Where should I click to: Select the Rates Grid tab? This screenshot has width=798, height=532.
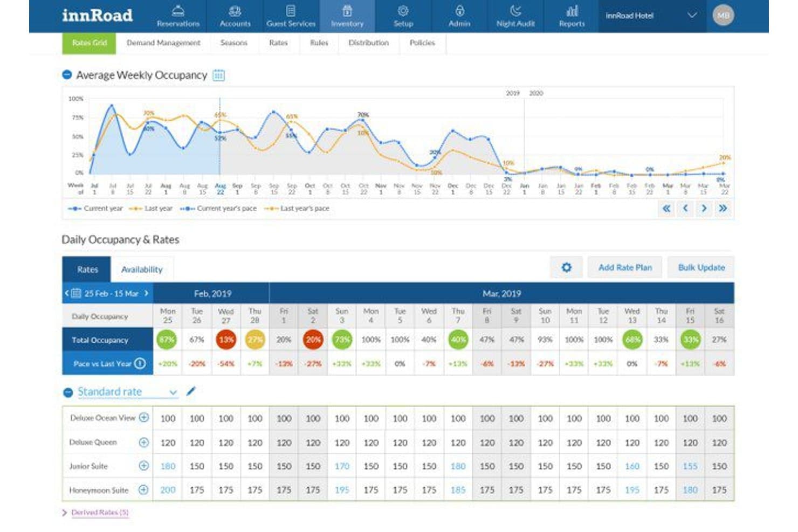tap(89, 43)
